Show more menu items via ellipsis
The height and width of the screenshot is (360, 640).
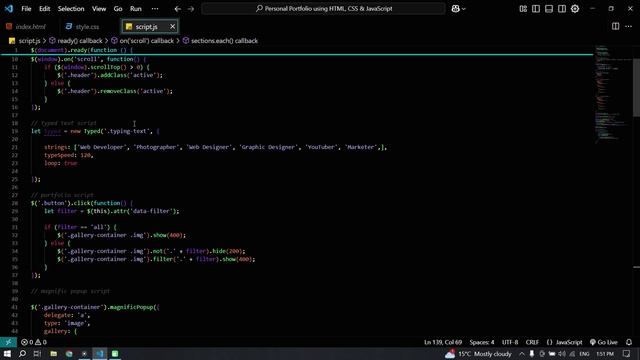(x=155, y=9)
